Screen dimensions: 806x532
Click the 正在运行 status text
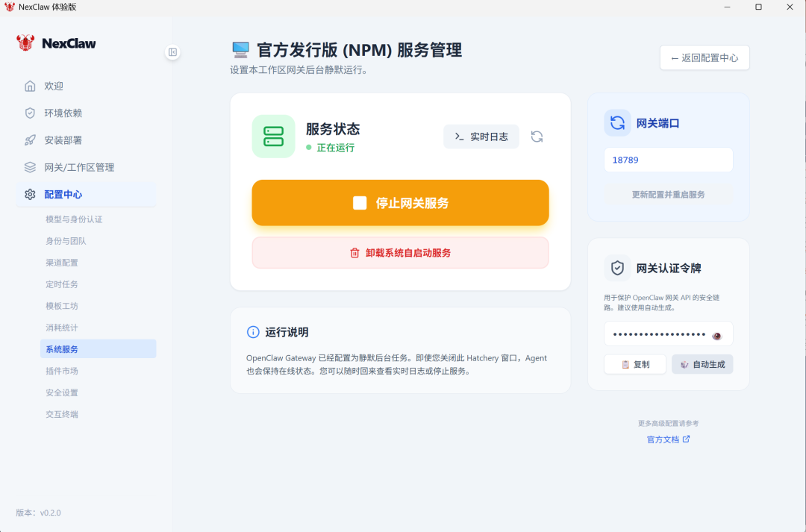click(x=336, y=148)
